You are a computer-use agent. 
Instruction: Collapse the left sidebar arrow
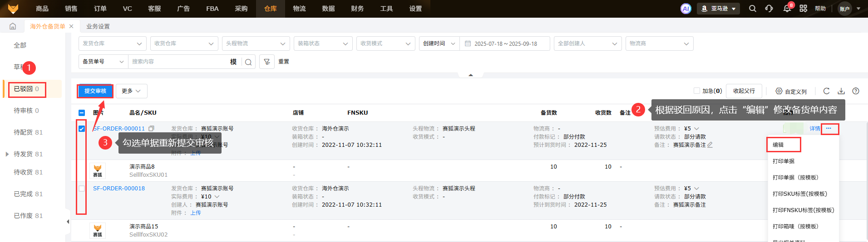68,222
